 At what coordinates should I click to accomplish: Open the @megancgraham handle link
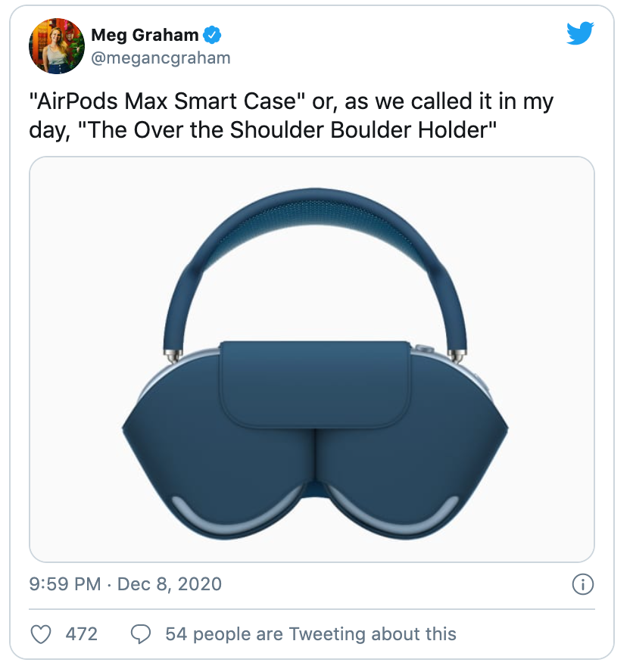point(161,58)
